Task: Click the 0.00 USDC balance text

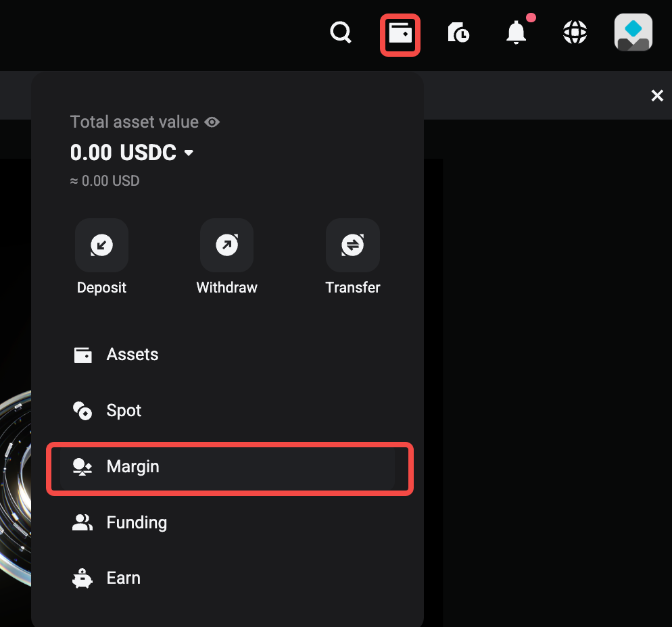Action: pos(123,153)
